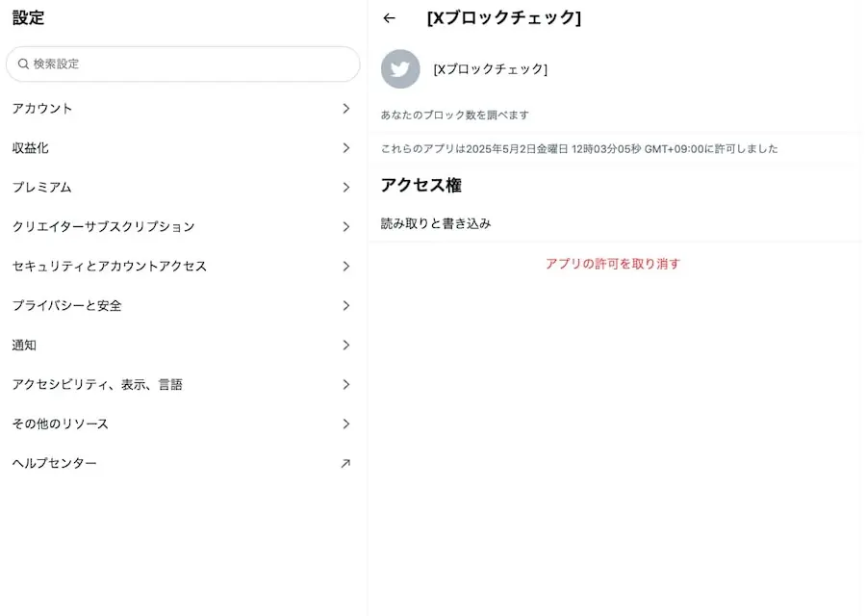Expand chevron beside プレミアム
This screenshot has width=866, height=616.
pyautogui.click(x=346, y=188)
